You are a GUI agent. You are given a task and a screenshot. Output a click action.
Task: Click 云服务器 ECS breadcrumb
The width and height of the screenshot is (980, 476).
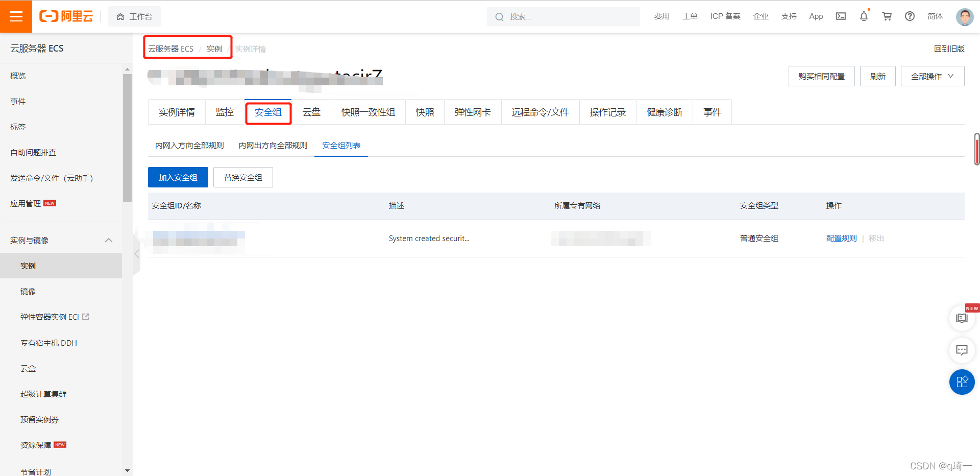click(x=171, y=49)
